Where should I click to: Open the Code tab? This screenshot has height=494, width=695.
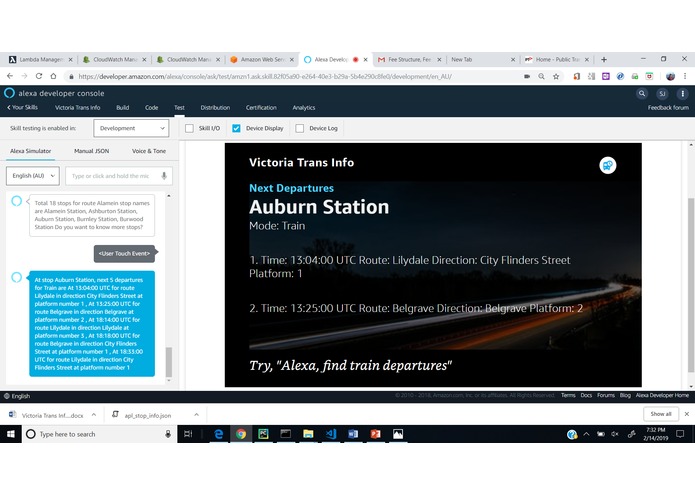[152, 108]
